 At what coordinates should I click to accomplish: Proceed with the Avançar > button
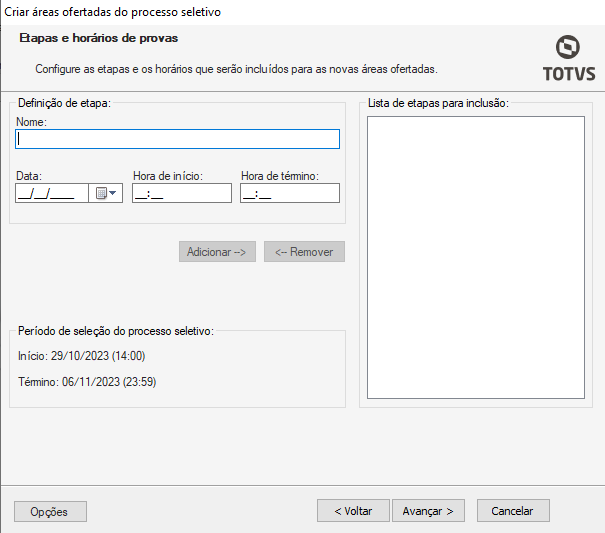[x=428, y=510]
